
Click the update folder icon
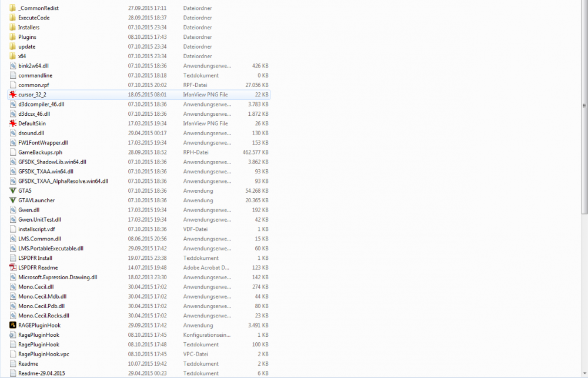[13, 46]
